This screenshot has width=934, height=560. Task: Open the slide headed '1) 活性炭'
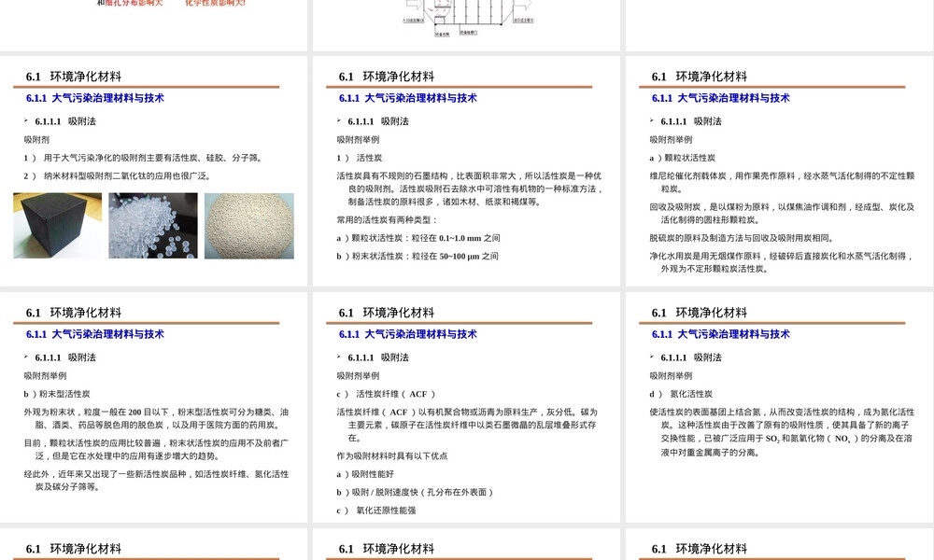[x=466, y=171]
